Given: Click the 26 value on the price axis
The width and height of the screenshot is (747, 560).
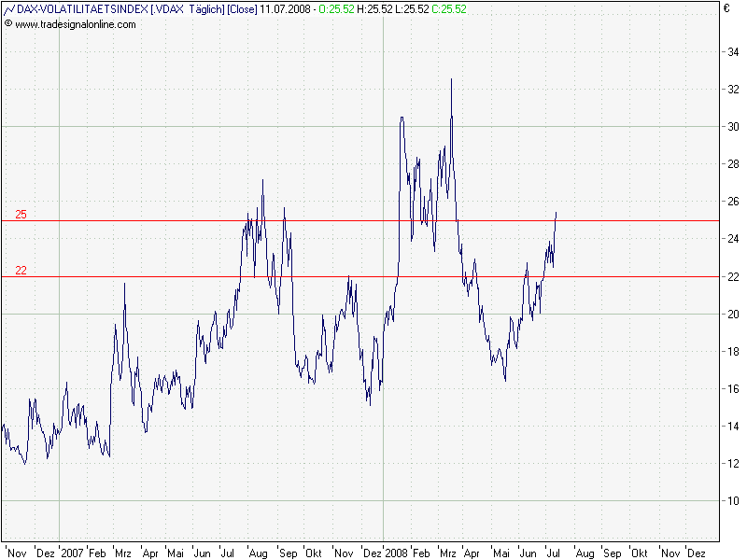Looking at the screenshot, I should pos(733,202).
